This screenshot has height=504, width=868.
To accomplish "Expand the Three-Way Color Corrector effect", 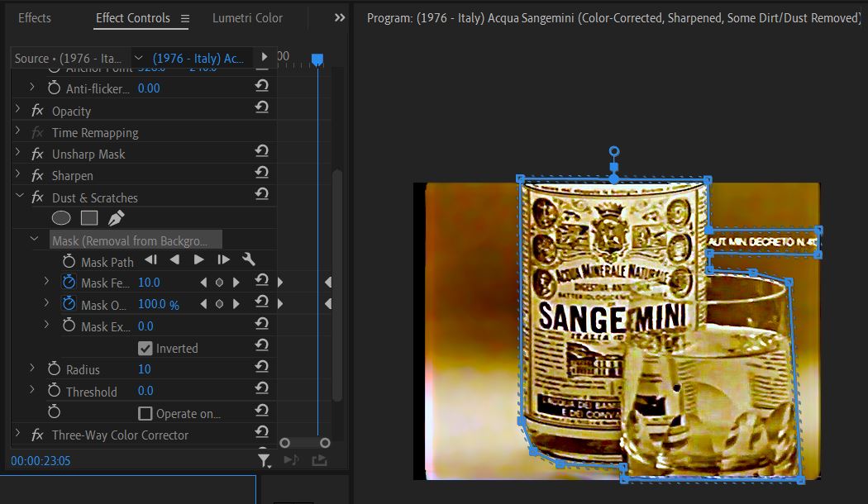I will 17,433.
